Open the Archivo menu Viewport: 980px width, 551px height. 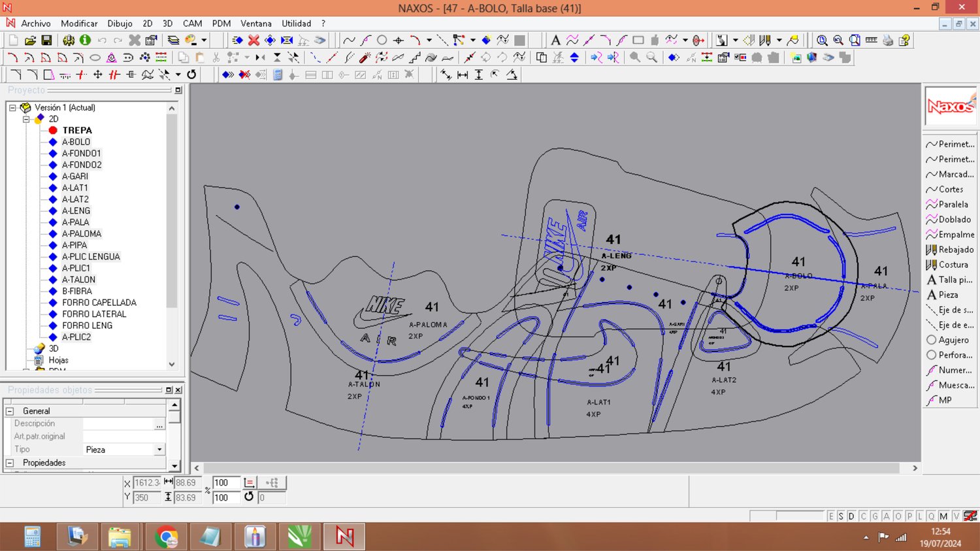36,24
